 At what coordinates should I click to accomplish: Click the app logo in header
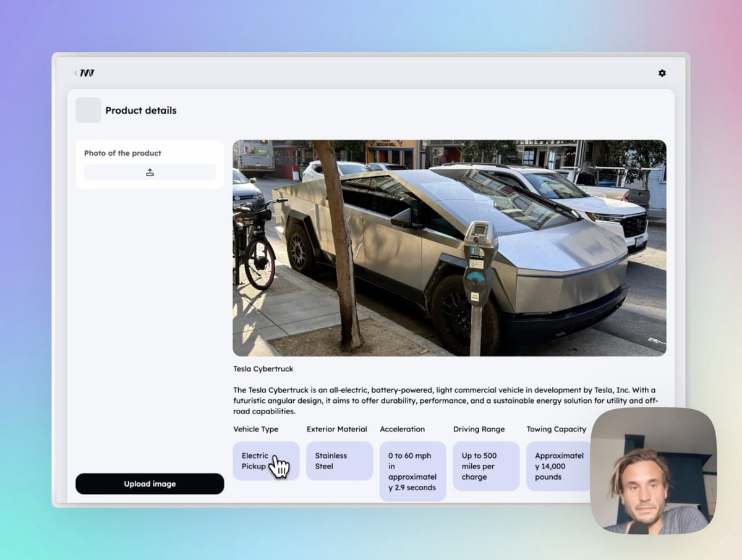point(87,73)
